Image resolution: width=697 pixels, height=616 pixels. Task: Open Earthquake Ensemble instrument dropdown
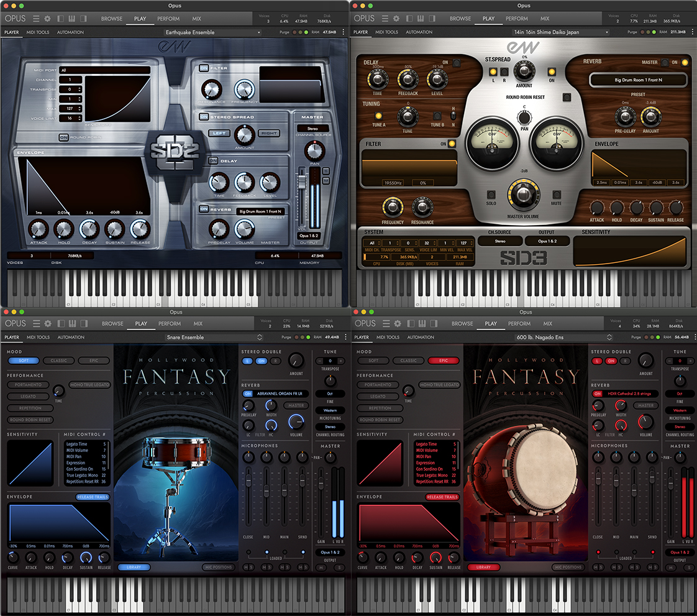pos(212,32)
